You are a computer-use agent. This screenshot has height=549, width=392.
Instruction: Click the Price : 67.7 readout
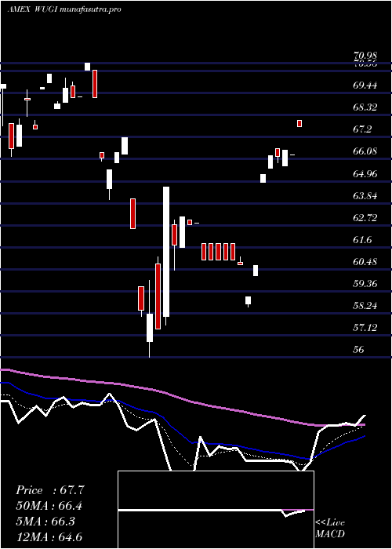49,490
